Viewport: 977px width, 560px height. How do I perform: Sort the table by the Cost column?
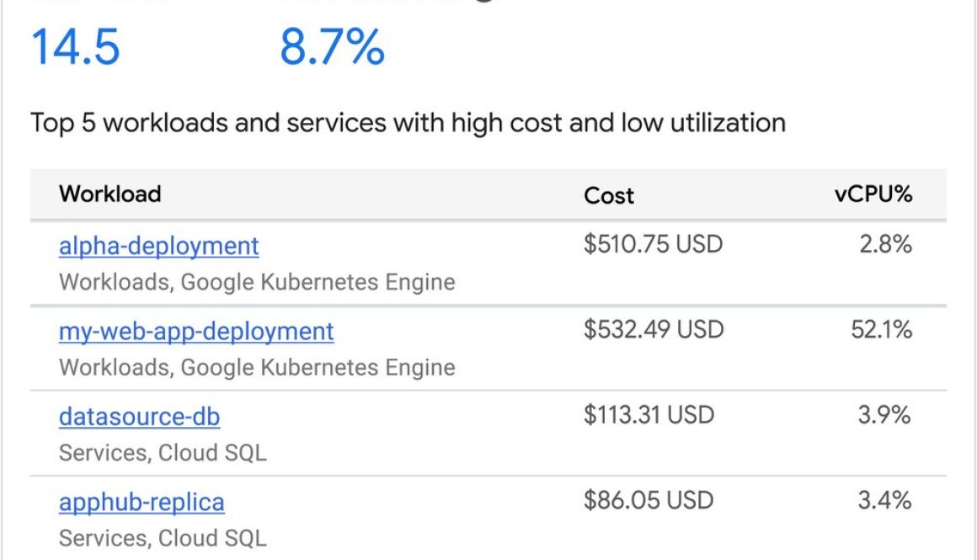(x=609, y=196)
